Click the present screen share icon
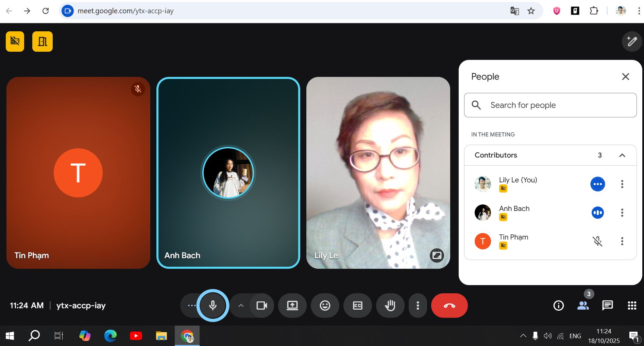The image size is (644, 346). (292, 306)
